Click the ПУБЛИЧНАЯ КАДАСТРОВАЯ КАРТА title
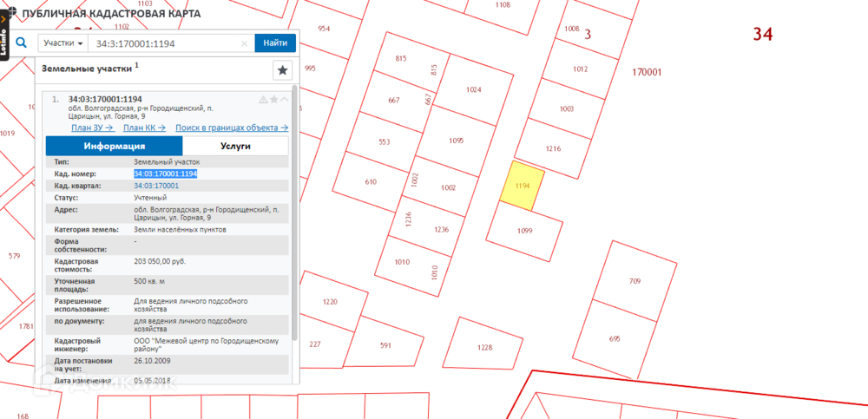This screenshot has height=419, width=868. coord(111,14)
